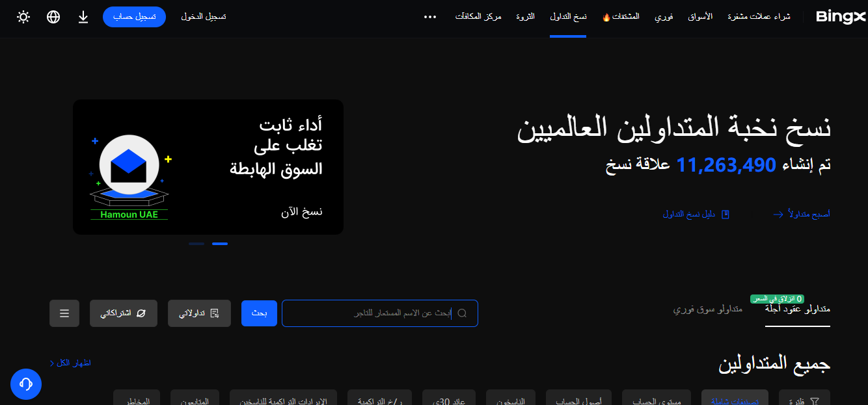Click the download app icon
The image size is (868, 405).
point(83,17)
